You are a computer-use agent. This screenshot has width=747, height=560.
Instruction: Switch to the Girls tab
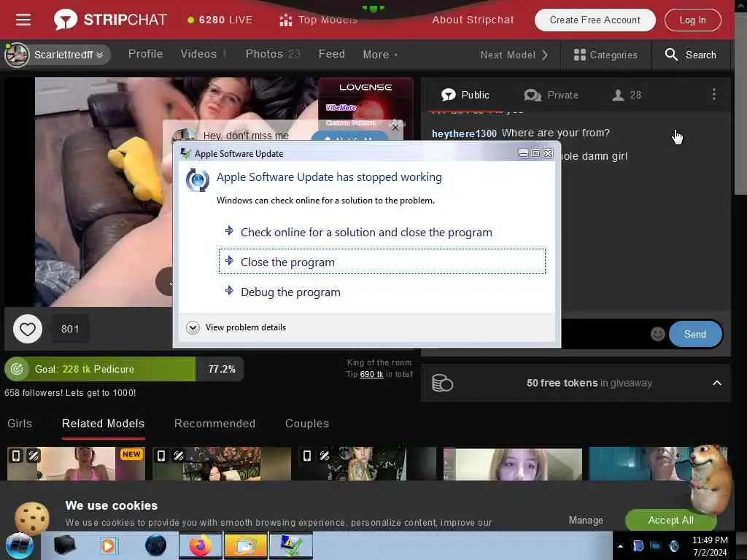pos(20,424)
